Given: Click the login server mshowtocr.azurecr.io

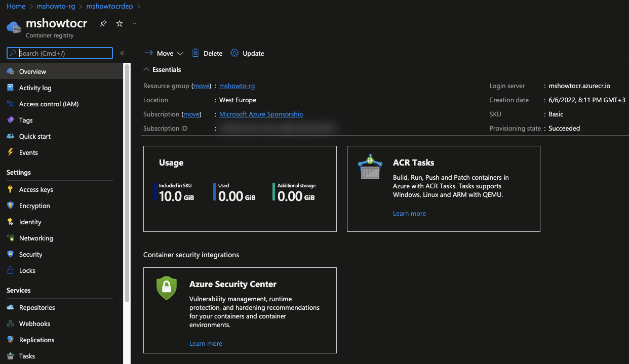Looking at the screenshot, I should coord(579,86).
